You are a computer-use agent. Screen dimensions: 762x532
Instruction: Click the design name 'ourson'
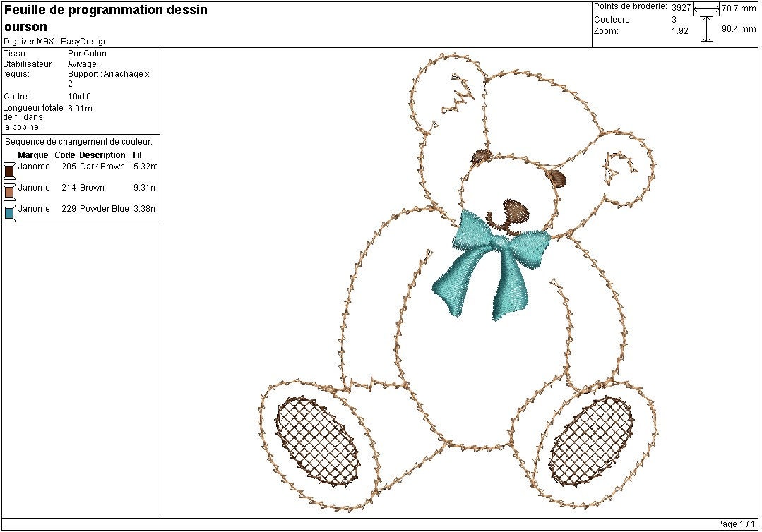pos(25,27)
